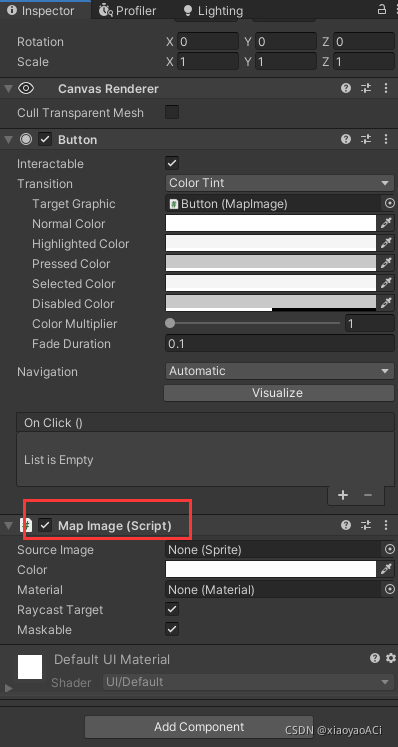
Task: Open the Shader UI/Default dropdown
Action: coord(248,682)
